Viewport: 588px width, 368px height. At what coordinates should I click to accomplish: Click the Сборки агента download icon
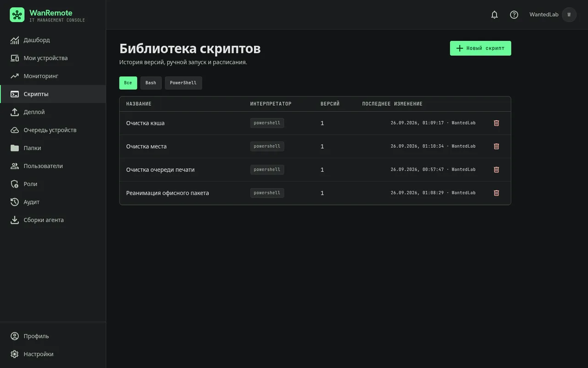[x=15, y=220]
